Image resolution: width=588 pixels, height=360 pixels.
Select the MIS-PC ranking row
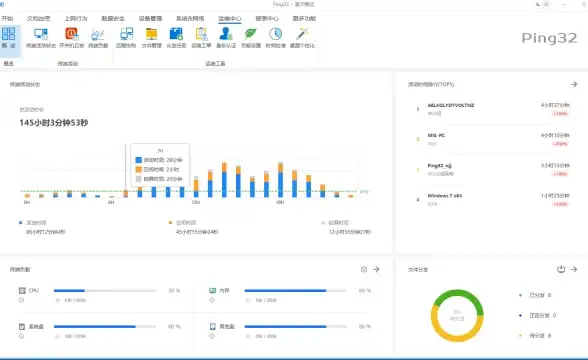point(493,139)
